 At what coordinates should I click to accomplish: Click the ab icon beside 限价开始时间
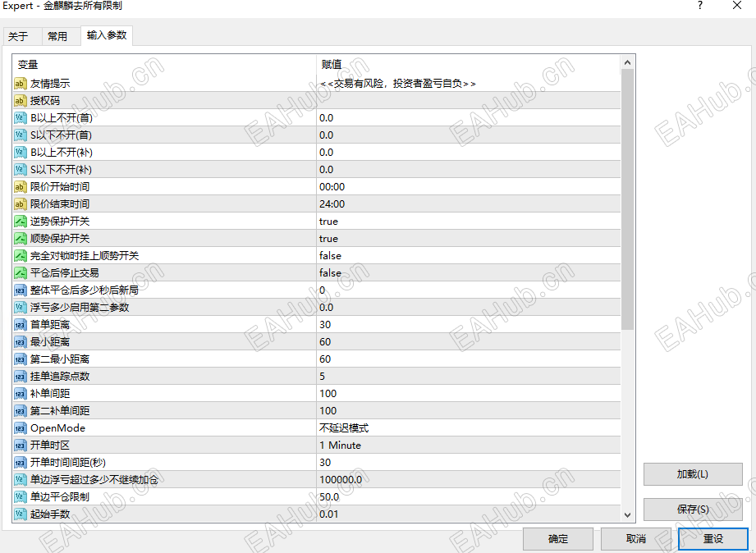pyautogui.click(x=20, y=186)
